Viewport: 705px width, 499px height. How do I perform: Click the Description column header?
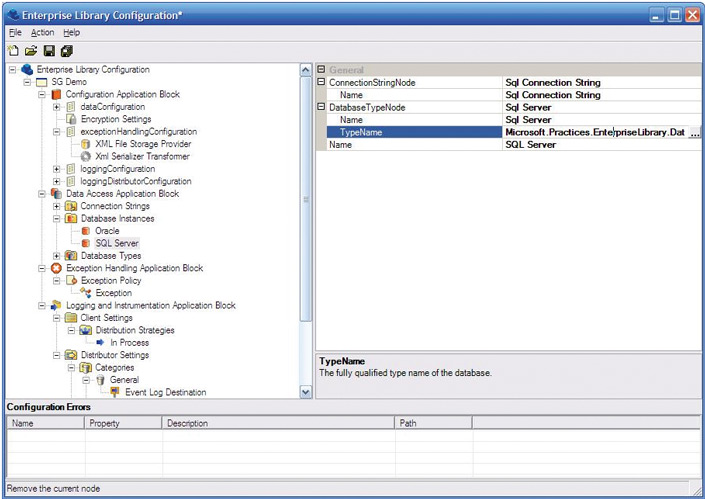coord(188,424)
